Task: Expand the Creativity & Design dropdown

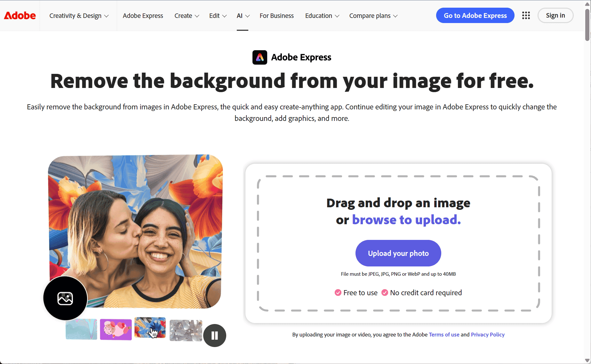Action: click(x=78, y=15)
